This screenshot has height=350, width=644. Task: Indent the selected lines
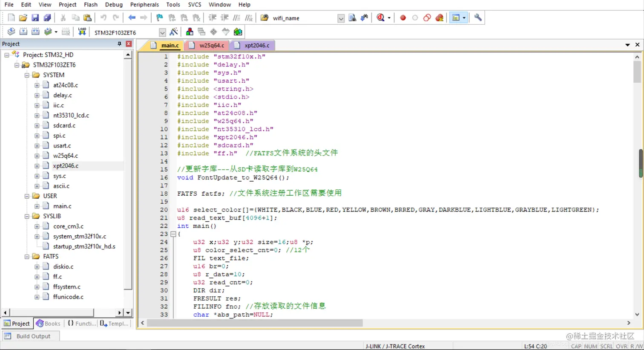coord(212,18)
